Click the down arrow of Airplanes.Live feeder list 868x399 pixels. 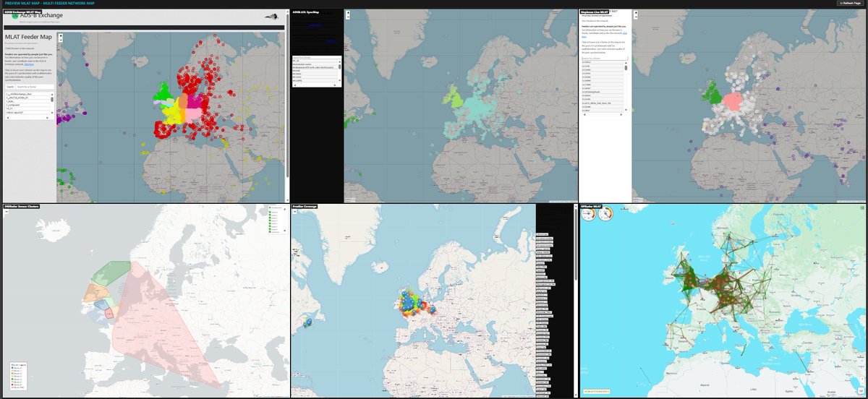click(x=626, y=110)
